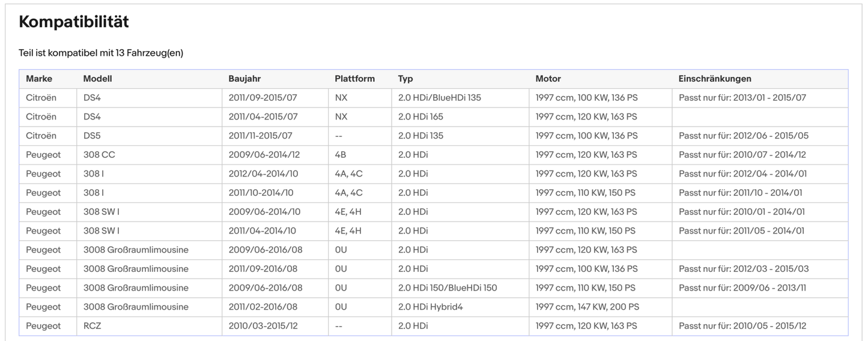Select the 2010/03-2015/12 Baujahr cell

pyautogui.click(x=263, y=326)
